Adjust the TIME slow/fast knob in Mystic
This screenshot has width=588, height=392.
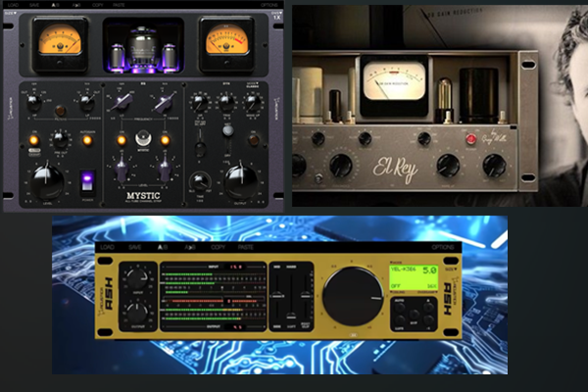[200, 182]
